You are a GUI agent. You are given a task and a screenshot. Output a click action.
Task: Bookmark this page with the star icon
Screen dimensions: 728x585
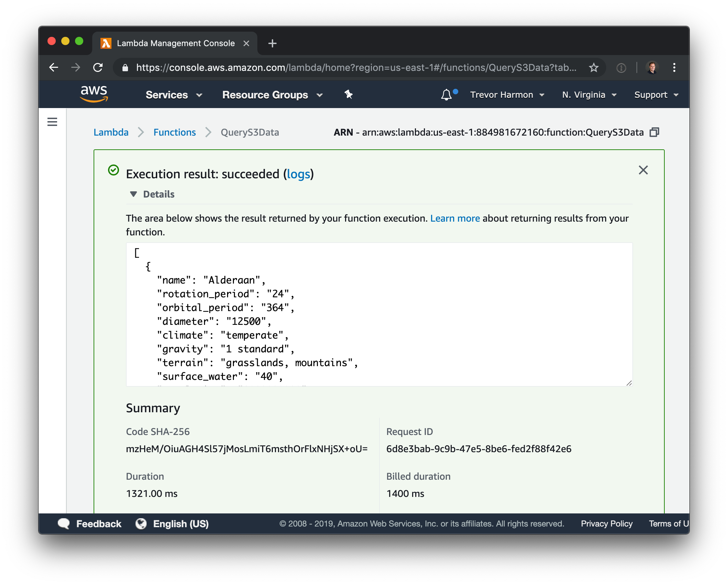coord(594,67)
